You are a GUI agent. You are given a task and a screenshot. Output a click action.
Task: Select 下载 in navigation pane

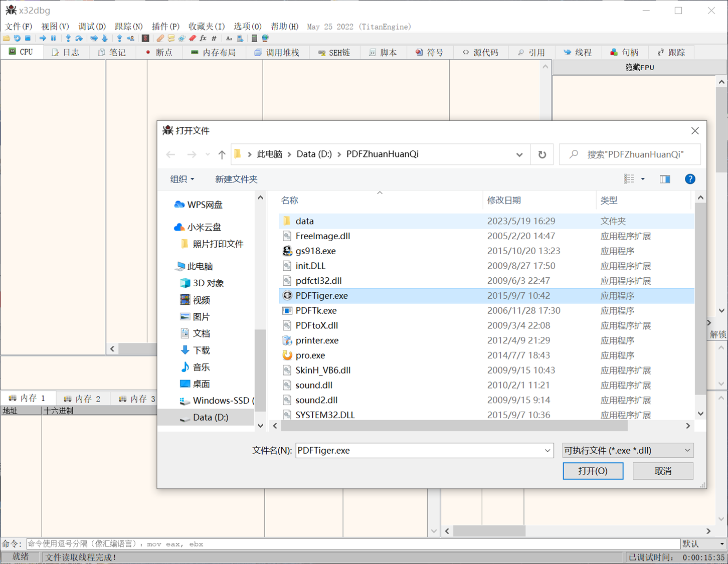(x=195, y=350)
